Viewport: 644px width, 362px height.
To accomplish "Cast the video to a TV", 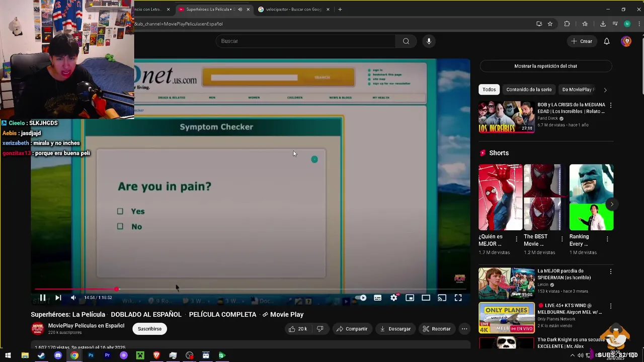I will [442, 298].
